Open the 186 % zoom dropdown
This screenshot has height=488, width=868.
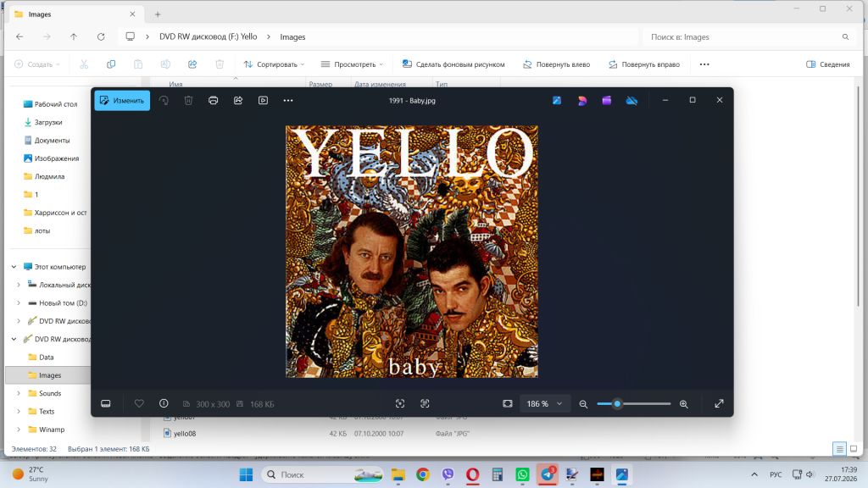(543, 404)
